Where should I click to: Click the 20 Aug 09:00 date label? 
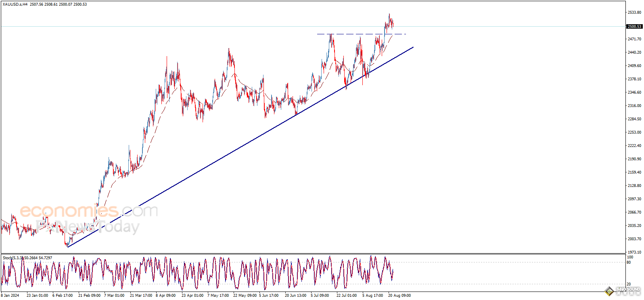[399, 296]
